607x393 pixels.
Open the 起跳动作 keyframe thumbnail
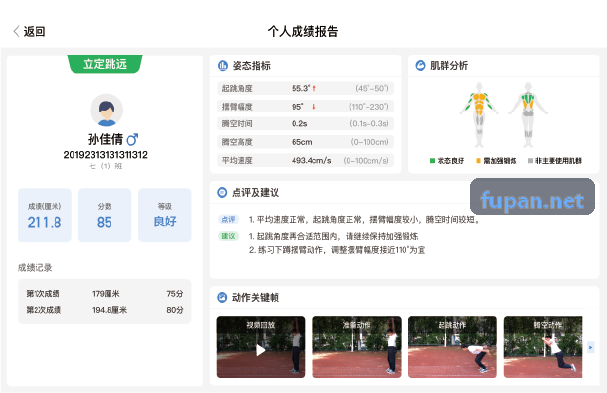pyautogui.click(x=452, y=347)
